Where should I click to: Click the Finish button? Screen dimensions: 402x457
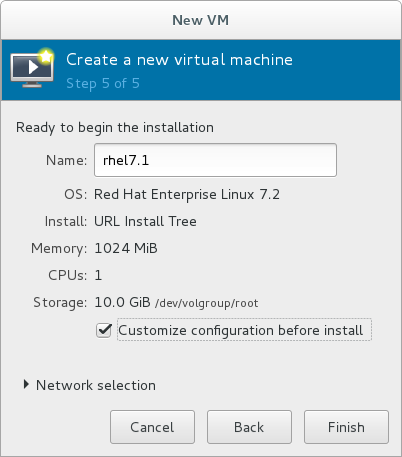click(346, 427)
